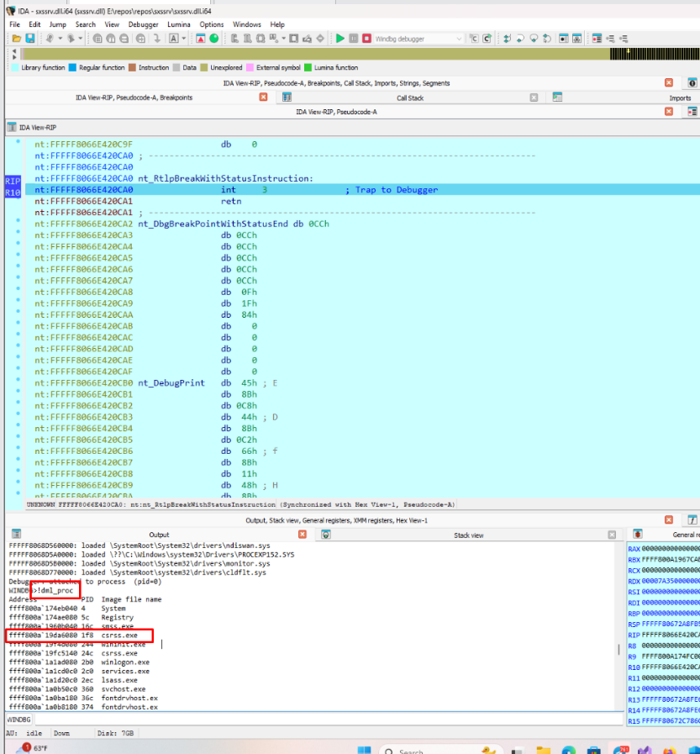Click the run to cursor icon
Image resolution: width=700 pixels, height=754 pixels.
pyautogui.click(x=547, y=39)
